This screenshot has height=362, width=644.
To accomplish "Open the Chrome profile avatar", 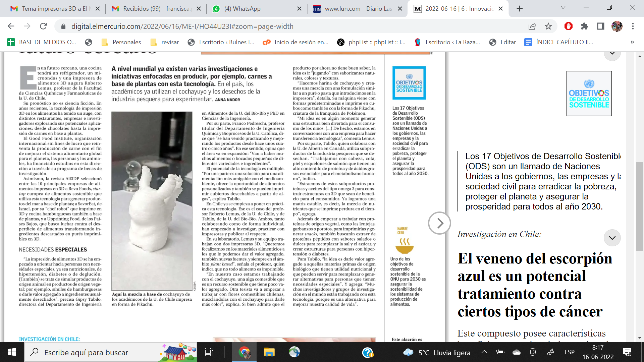I will tap(617, 26).
